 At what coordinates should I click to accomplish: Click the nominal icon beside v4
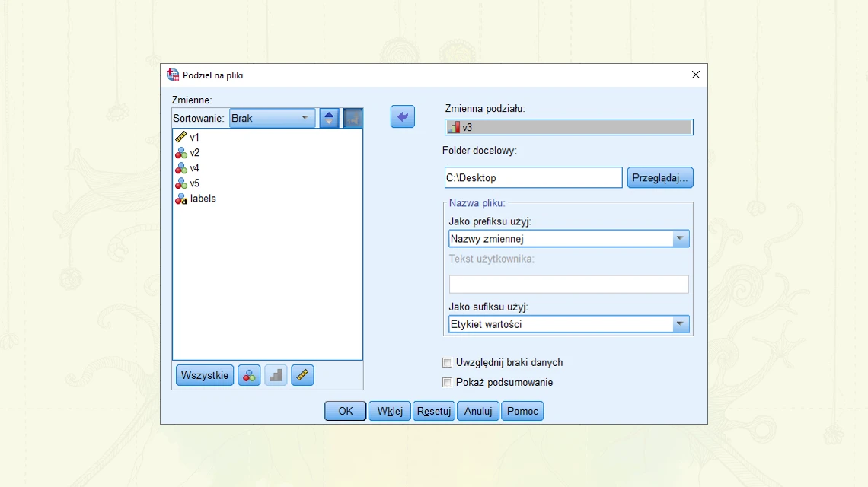[181, 167]
